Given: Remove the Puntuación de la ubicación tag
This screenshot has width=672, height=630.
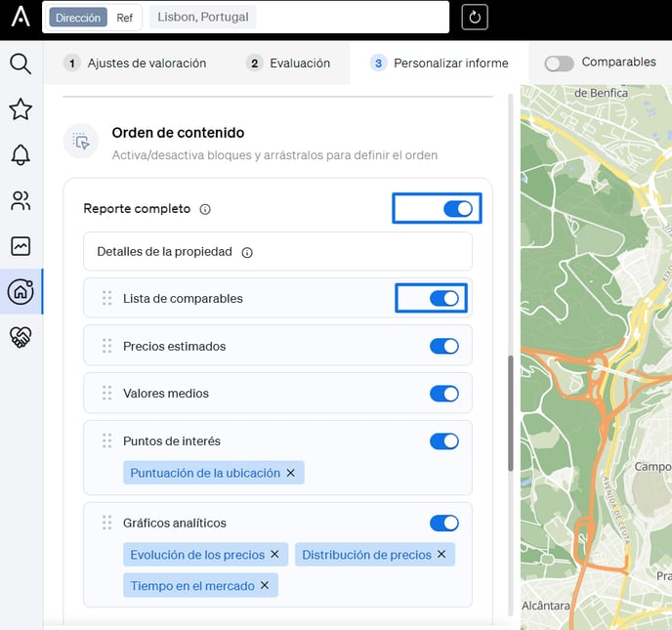Looking at the screenshot, I should point(290,473).
